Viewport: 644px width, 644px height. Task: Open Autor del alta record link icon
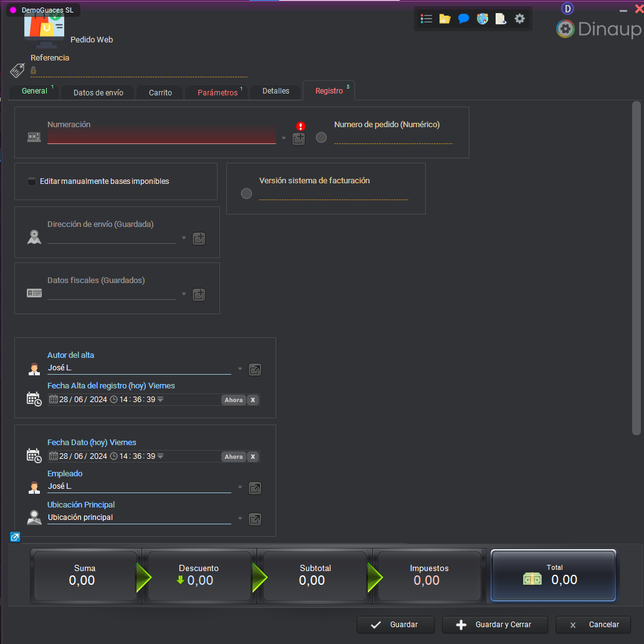click(255, 370)
